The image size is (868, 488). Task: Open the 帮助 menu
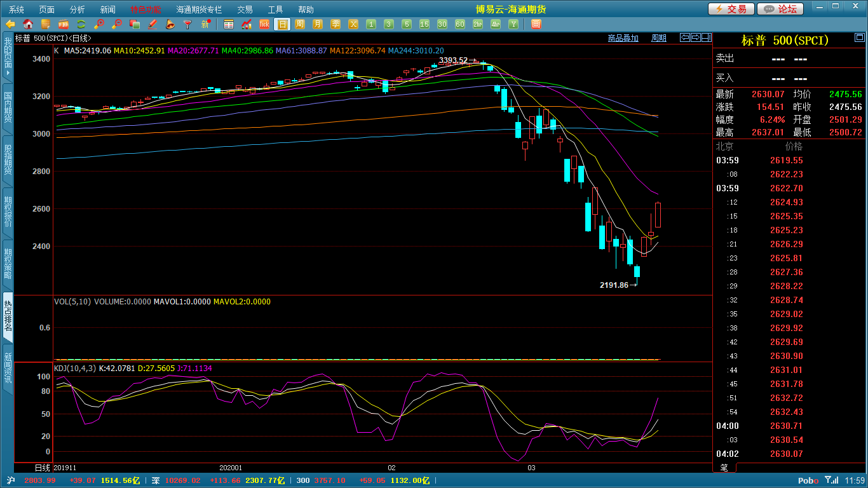point(306,10)
